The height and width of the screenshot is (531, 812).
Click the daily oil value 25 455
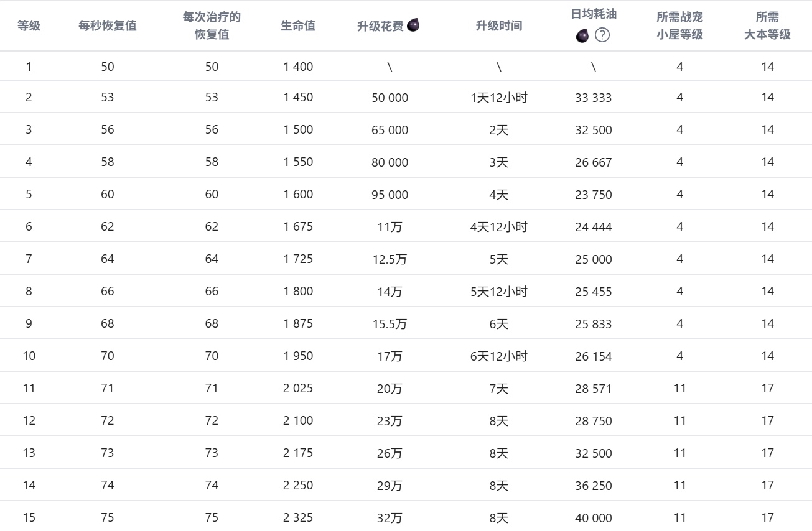[594, 292]
